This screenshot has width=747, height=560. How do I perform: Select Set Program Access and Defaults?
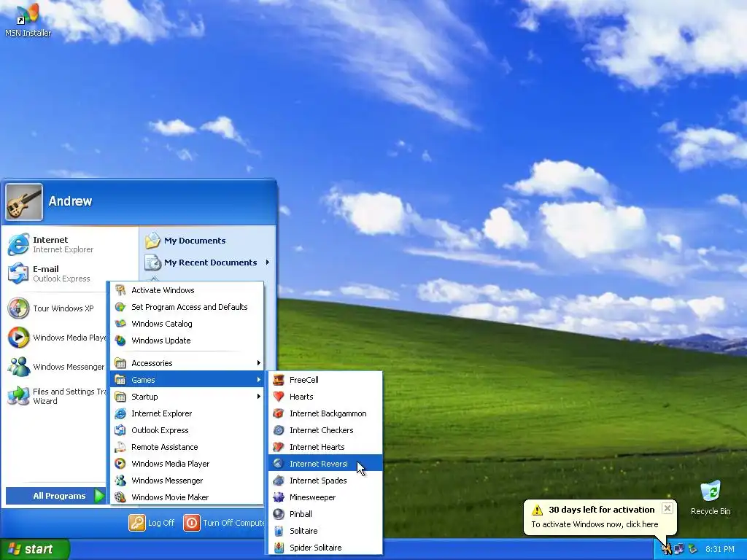pos(187,307)
